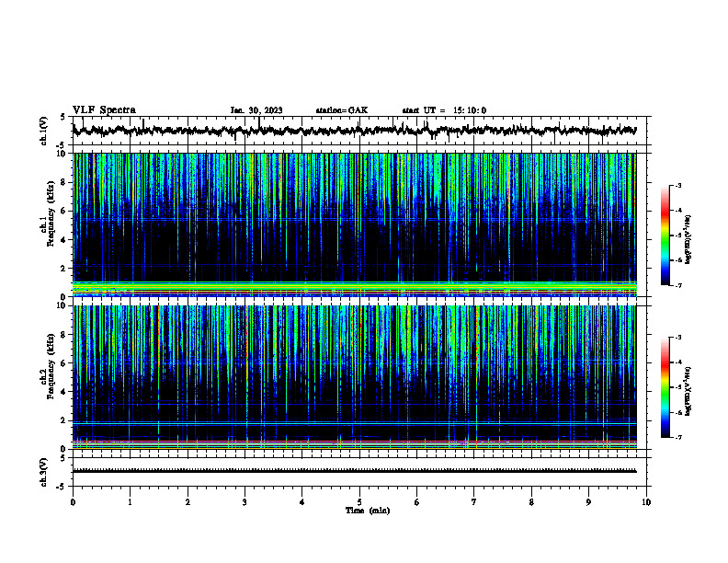
Task: Click the -7 label on lower color bar
Action: [677, 437]
